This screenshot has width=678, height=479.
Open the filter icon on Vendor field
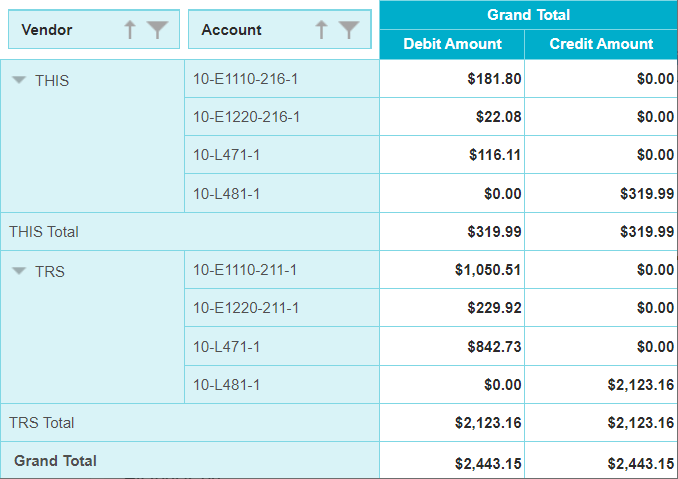point(157,30)
